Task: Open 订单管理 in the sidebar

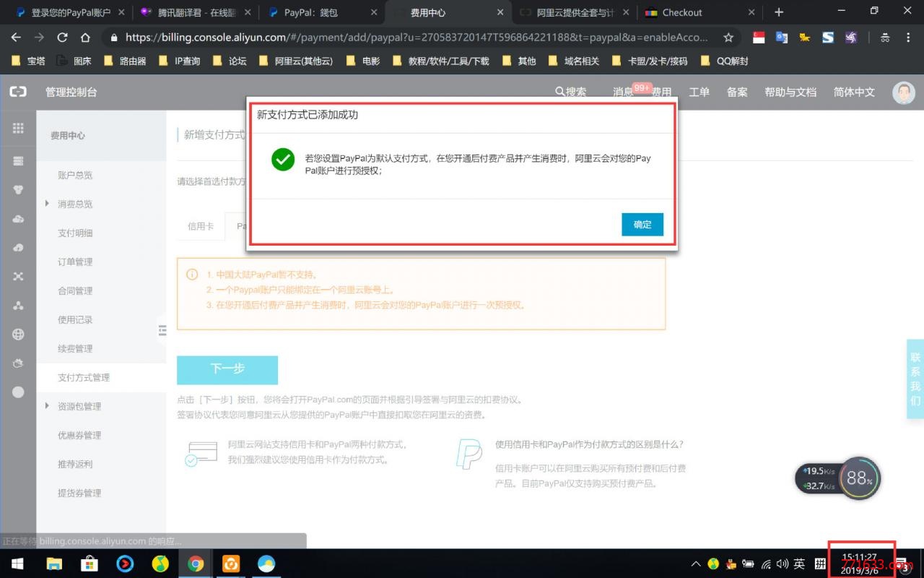Action: click(x=75, y=262)
